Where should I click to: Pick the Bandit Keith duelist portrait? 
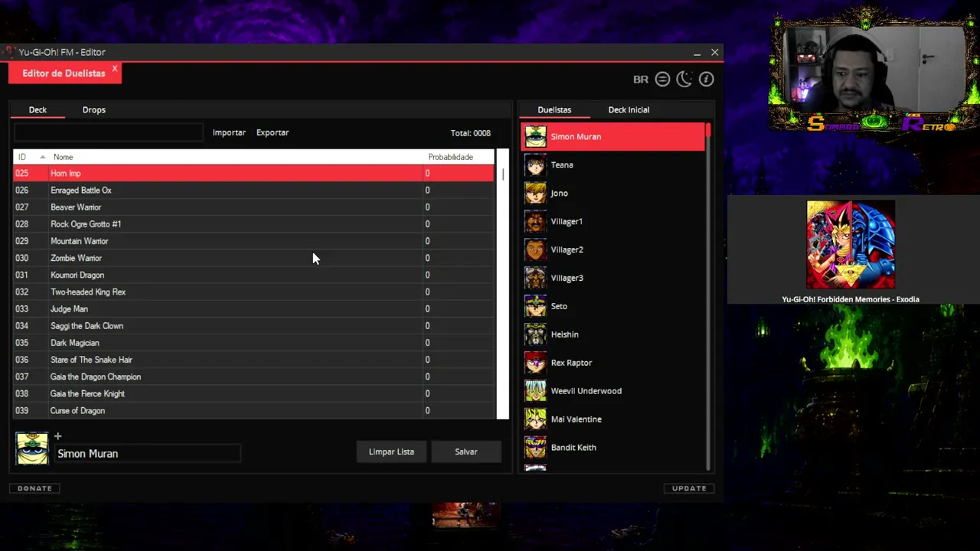pyautogui.click(x=535, y=448)
